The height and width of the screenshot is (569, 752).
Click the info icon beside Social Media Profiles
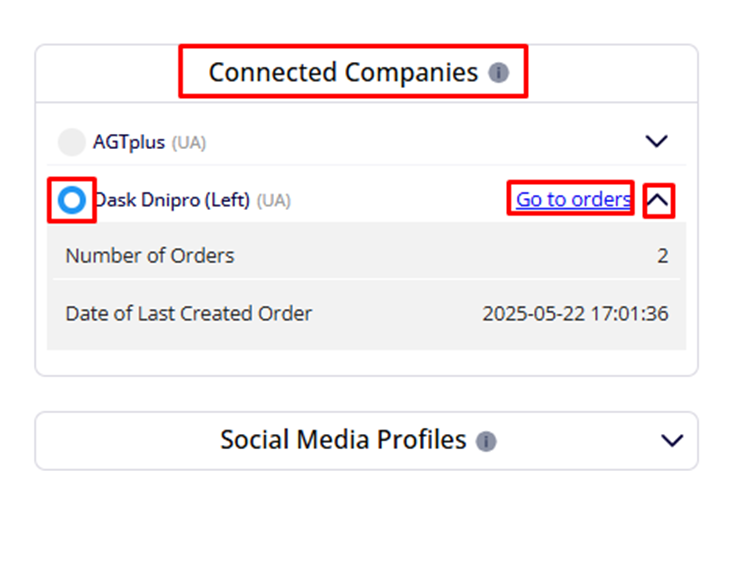coord(486,441)
